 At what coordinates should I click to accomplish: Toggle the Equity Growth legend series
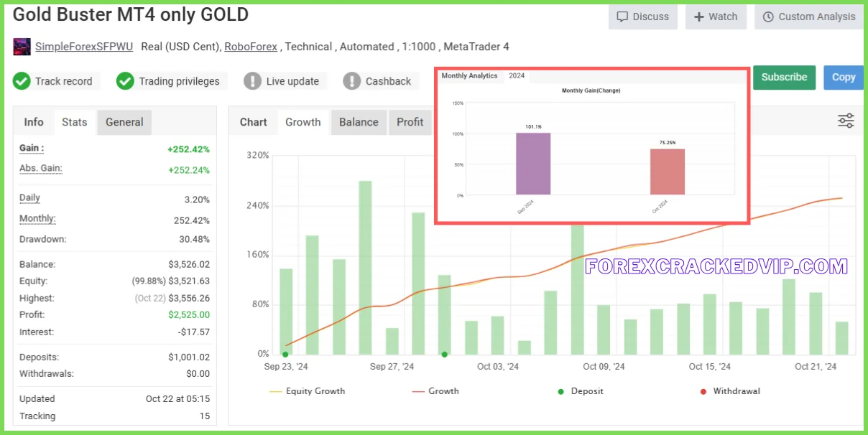tap(308, 391)
